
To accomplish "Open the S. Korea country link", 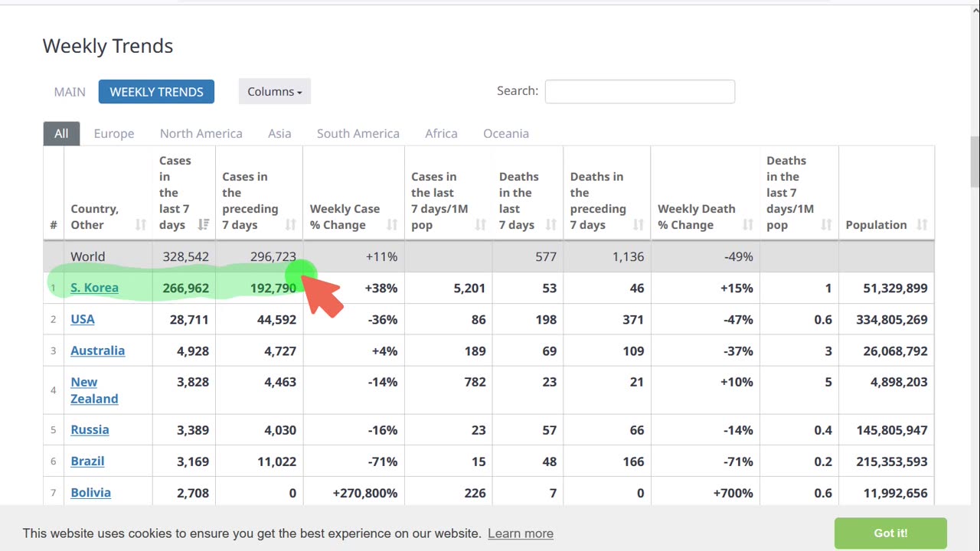I will click(x=94, y=288).
